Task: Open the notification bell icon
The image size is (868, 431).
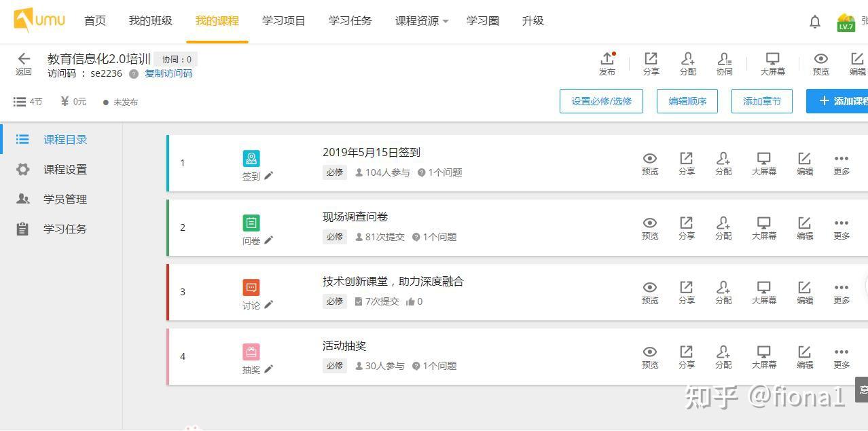Action: [x=814, y=21]
